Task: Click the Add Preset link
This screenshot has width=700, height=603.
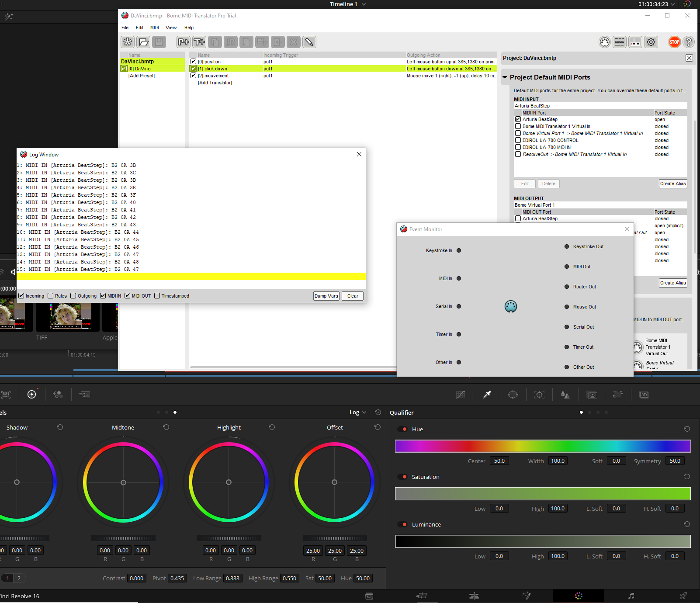Action: click(142, 76)
